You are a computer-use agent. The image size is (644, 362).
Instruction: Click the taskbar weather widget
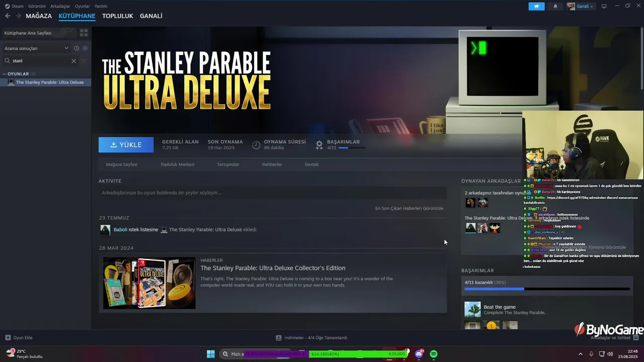pos(24,354)
